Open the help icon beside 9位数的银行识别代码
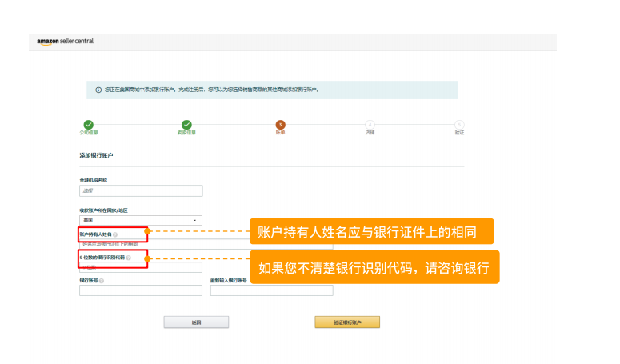 click(x=129, y=258)
